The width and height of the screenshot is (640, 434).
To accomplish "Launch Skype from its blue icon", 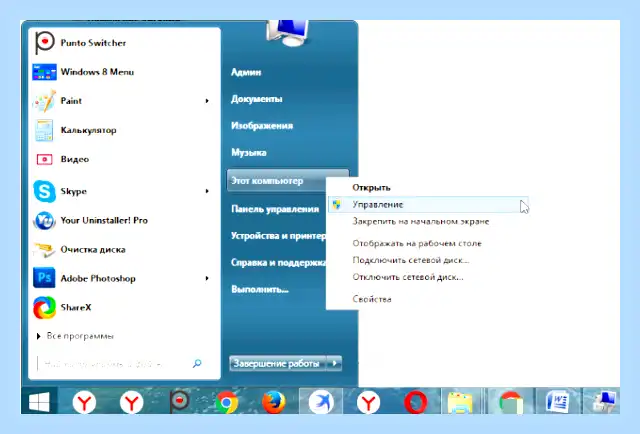I will [x=44, y=191].
